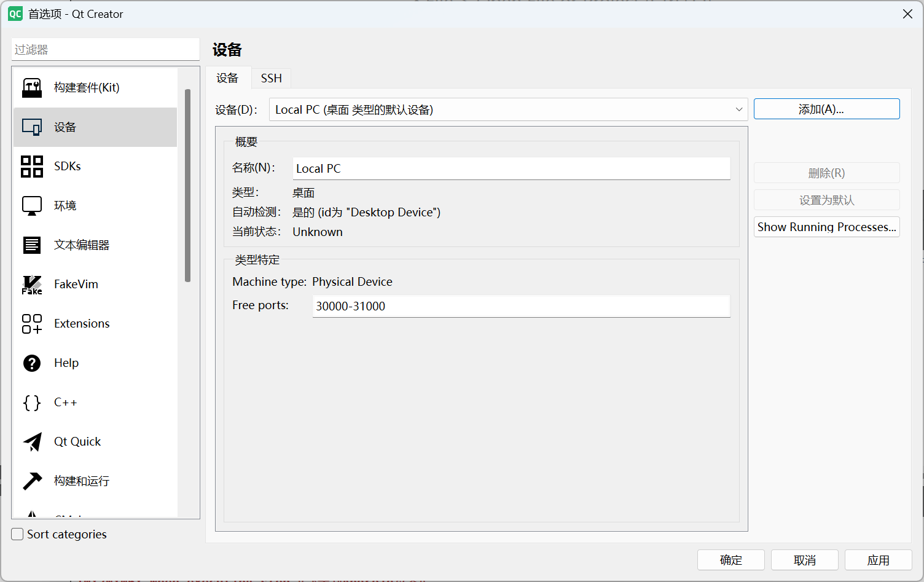Open the Qt Quick paper plane icon

[32, 442]
